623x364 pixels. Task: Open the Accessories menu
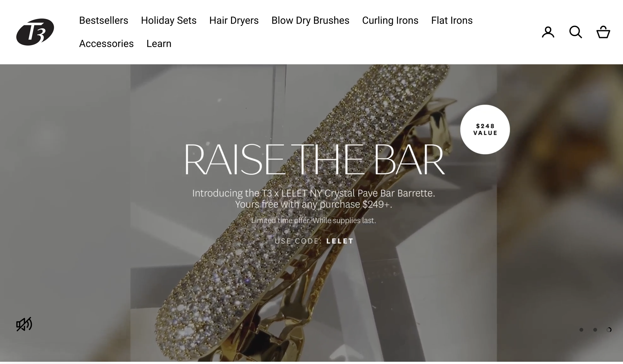coord(106,44)
